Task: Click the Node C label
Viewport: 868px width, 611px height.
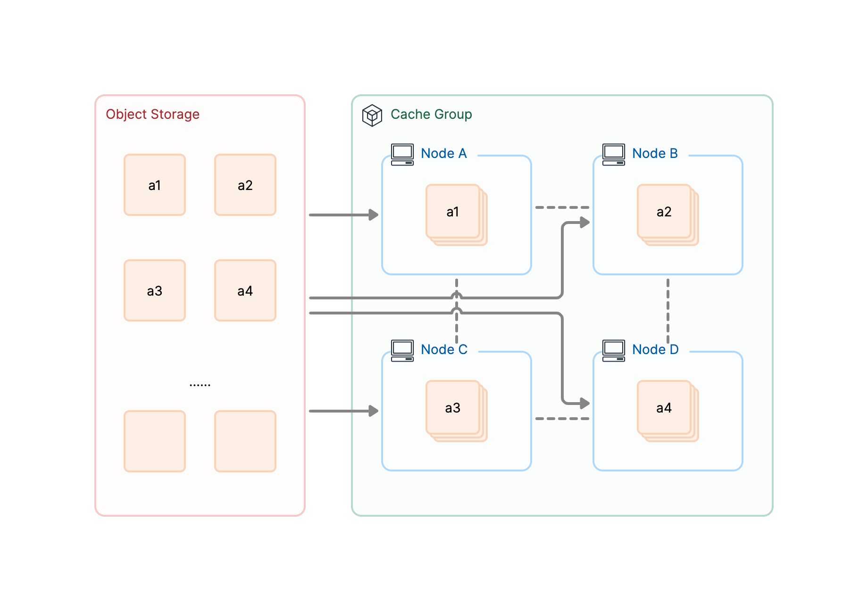Action: click(444, 350)
